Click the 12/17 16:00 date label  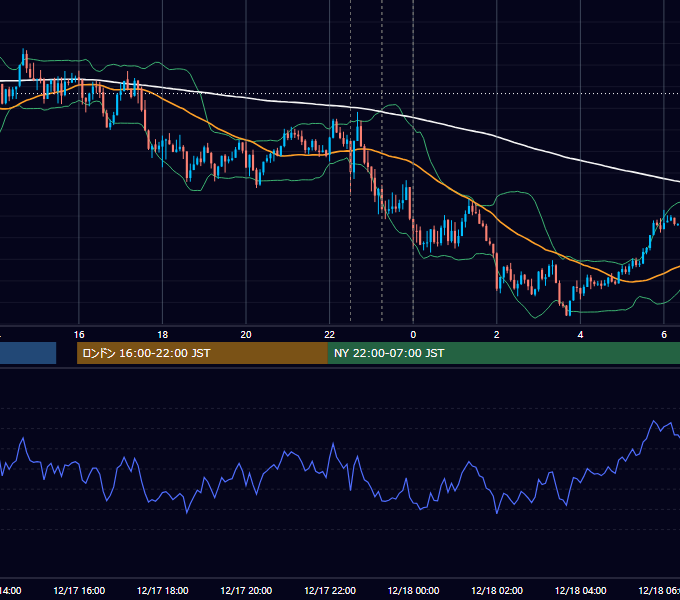[79, 590]
